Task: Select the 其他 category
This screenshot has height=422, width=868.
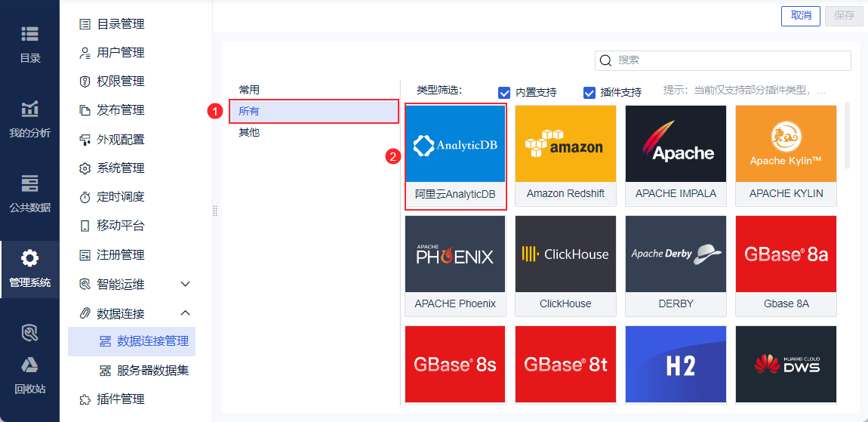Action: click(248, 133)
